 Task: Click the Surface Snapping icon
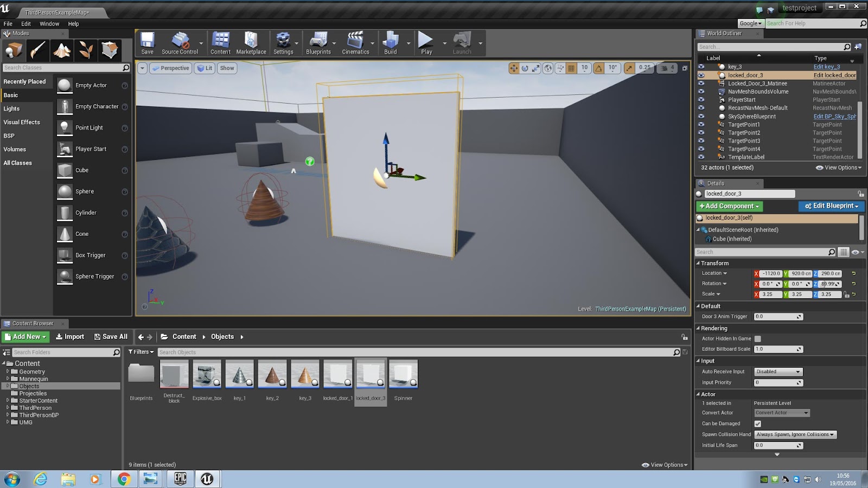[x=560, y=68]
